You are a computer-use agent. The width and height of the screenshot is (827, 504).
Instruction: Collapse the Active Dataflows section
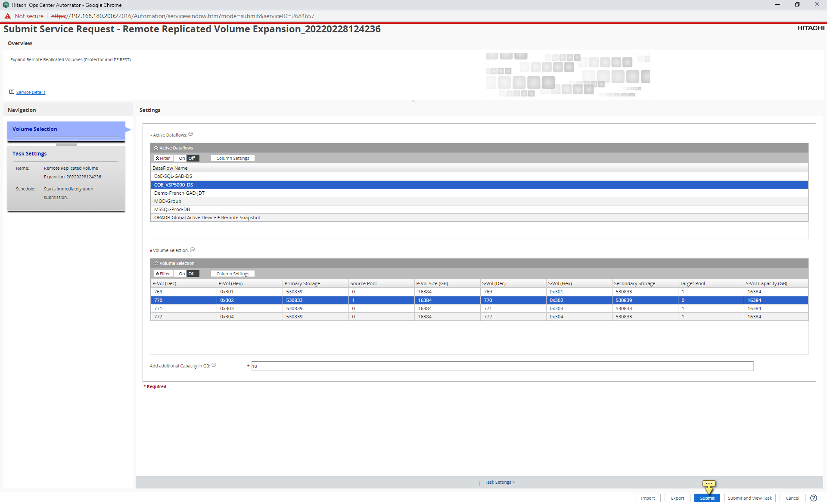click(156, 148)
